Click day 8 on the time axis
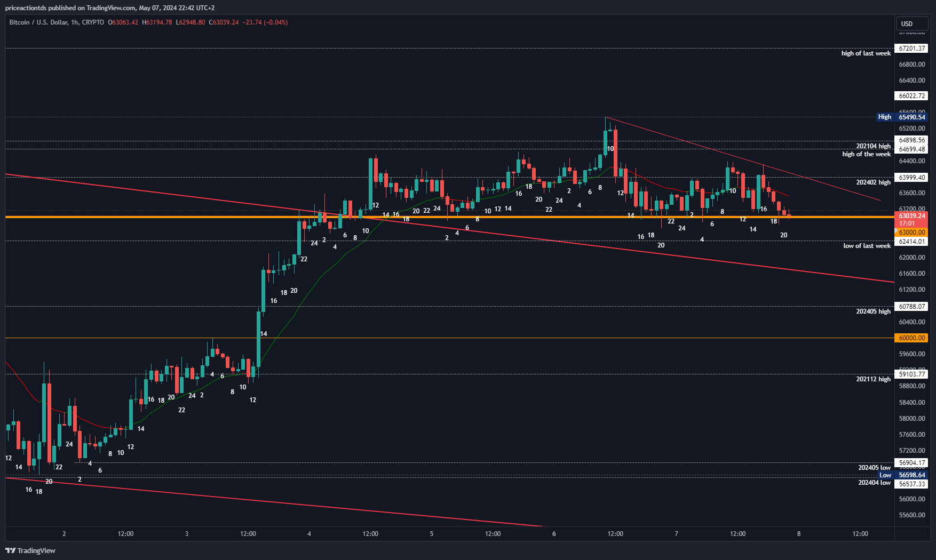 point(799,534)
